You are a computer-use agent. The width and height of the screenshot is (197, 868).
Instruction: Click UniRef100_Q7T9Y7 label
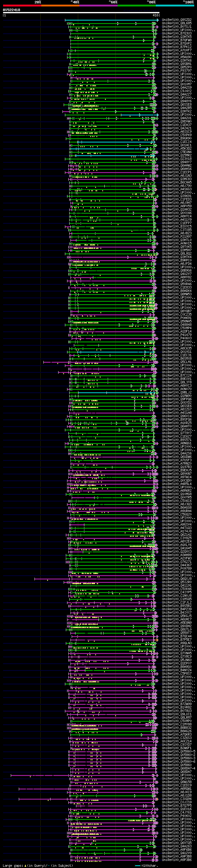(177, 433)
